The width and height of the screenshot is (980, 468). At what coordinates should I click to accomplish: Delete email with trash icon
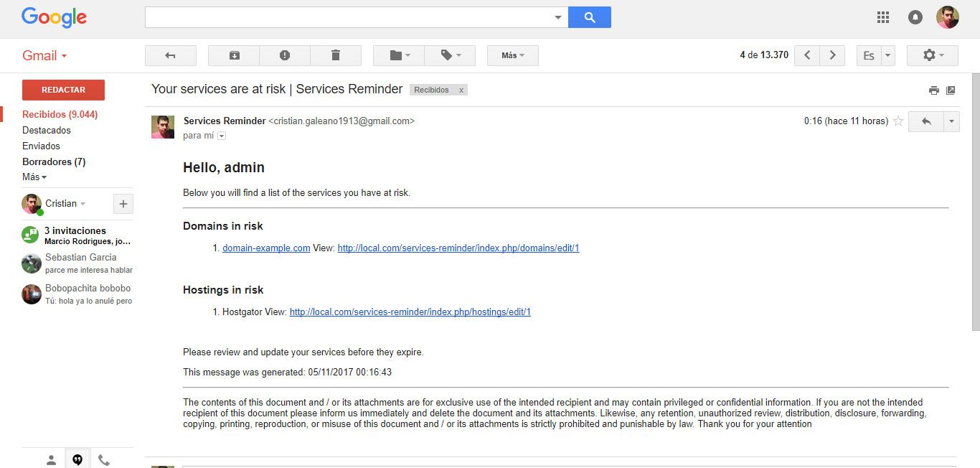[335, 55]
